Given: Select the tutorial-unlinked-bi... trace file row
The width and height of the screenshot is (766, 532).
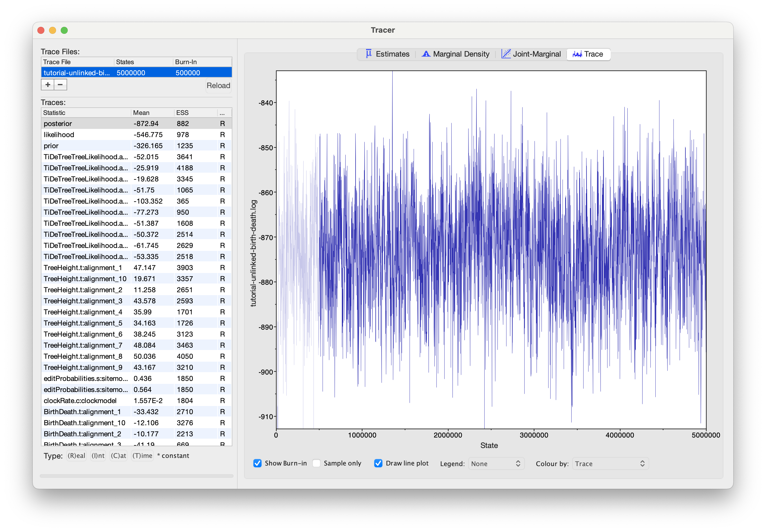Looking at the screenshot, I should click(x=136, y=73).
